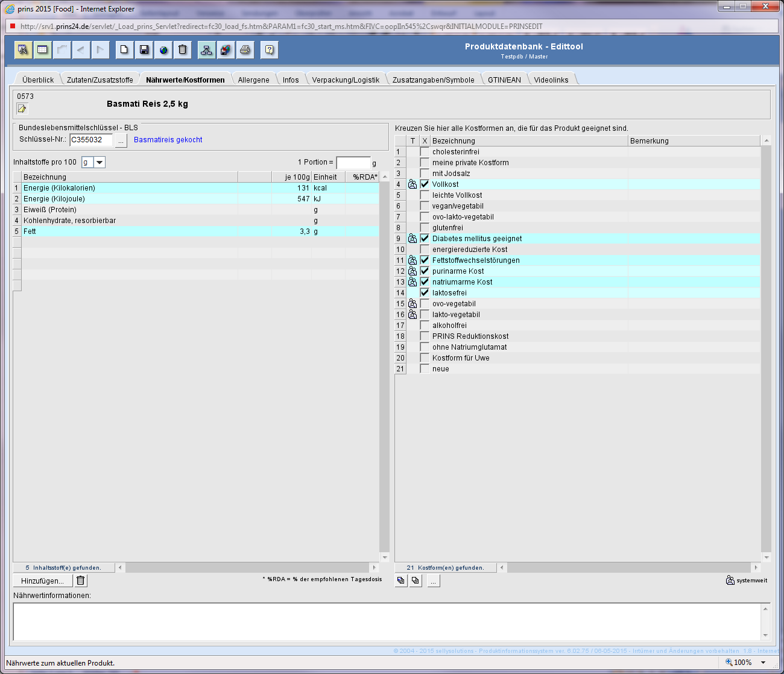Switch to the Allergene tab
The width and height of the screenshot is (784, 674).
tap(253, 80)
